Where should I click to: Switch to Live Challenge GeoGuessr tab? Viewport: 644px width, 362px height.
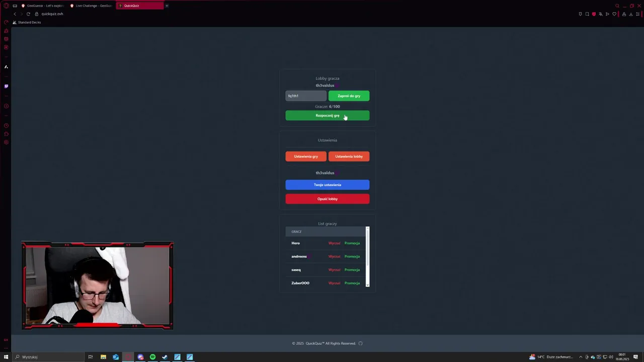[x=91, y=6]
